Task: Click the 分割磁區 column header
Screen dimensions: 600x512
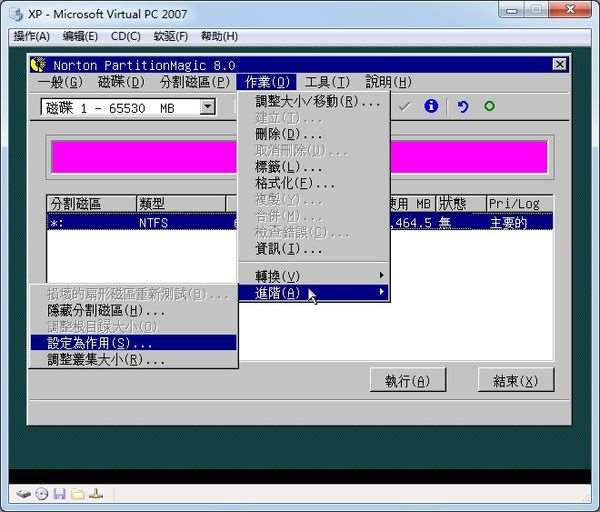Action: coord(91,204)
